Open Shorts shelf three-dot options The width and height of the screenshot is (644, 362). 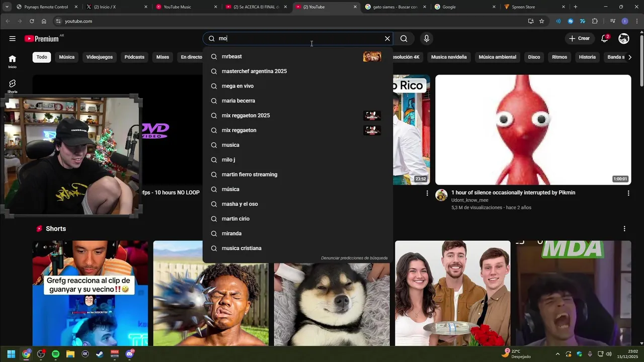tap(624, 229)
